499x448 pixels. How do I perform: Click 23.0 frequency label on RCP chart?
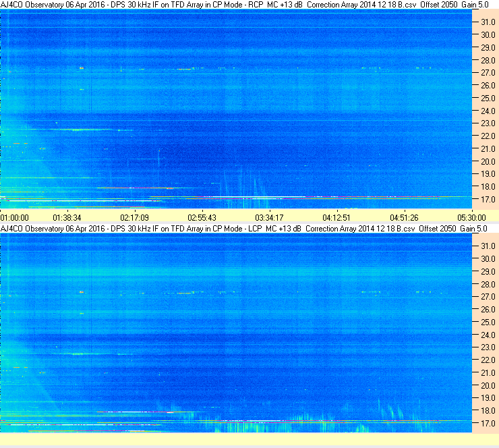[x=488, y=123]
